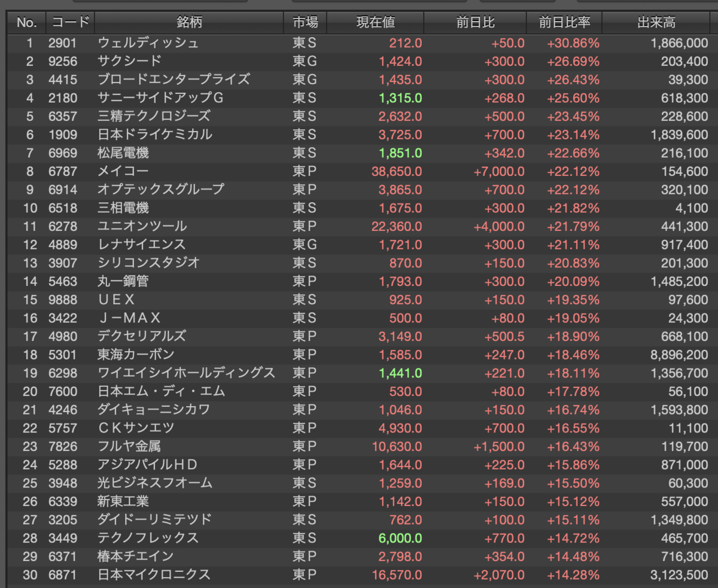Click the 38,650.0 current price cell
The height and width of the screenshot is (588, 718).
(x=397, y=171)
